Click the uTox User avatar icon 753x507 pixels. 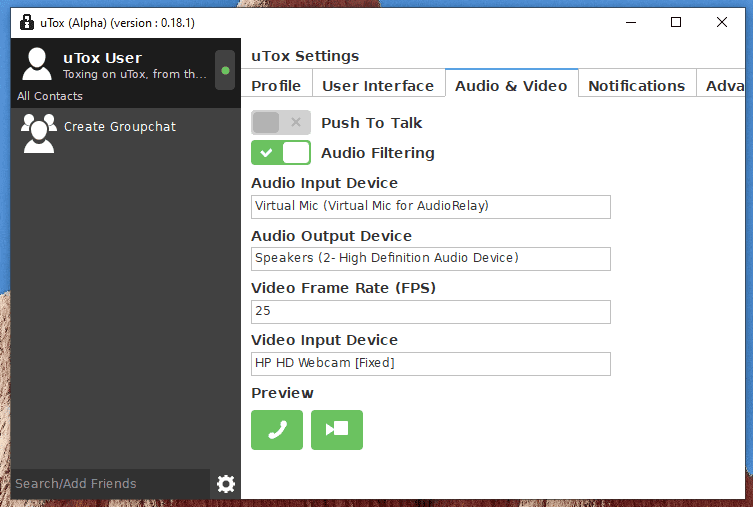pyautogui.click(x=37, y=64)
